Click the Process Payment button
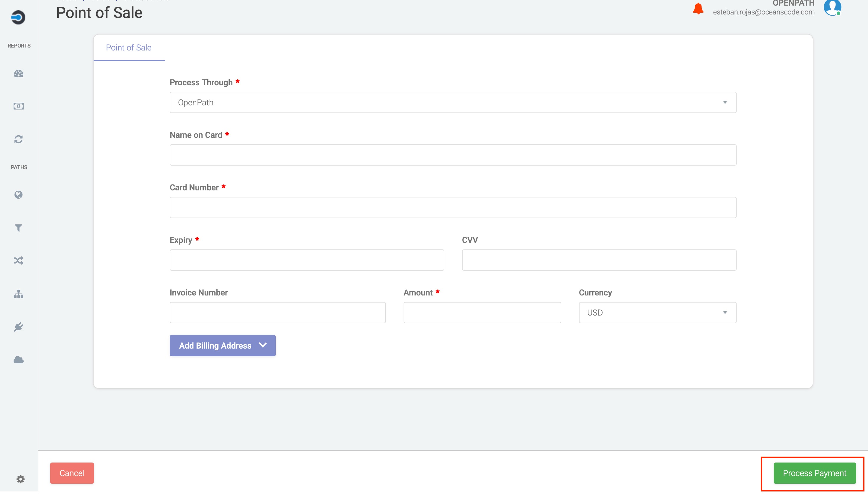The width and height of the screenshot is (868, 495). pyautogui.click(x=815, y=473)
